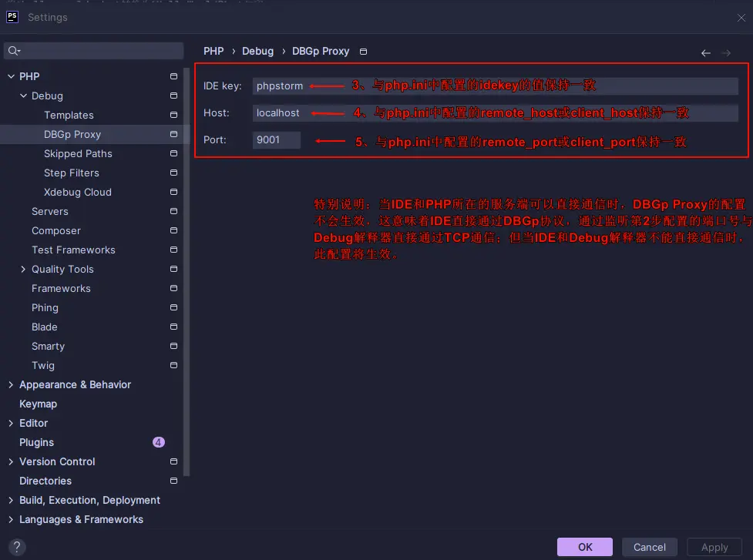This screenshot has height=560, width=753.
Task: Open Test Frameworks settings
Action: point(73,250)
